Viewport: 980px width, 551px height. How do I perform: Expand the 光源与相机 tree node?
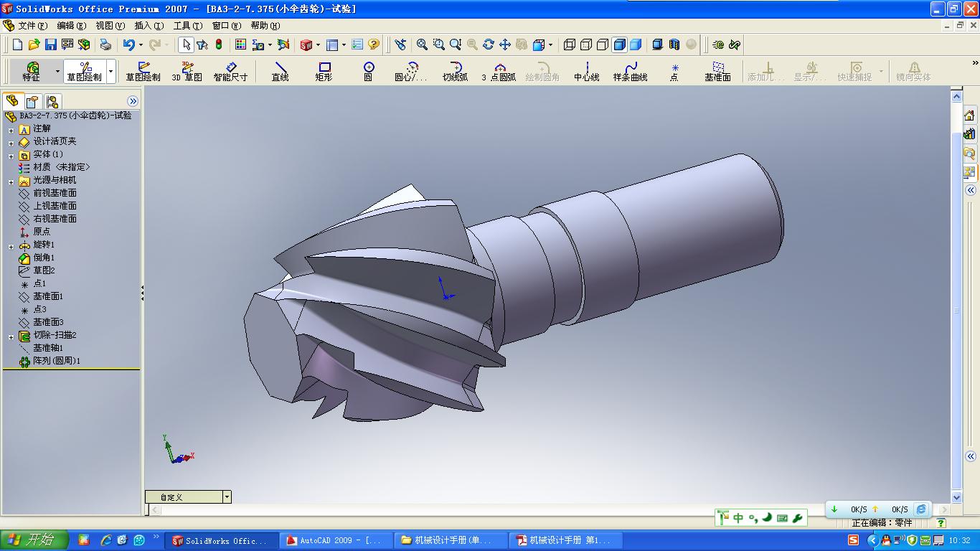[x=11, y=182]
